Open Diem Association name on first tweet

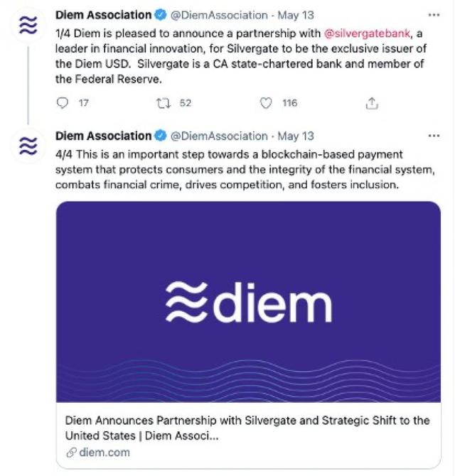pyautogui.click(x=103, y=15)
